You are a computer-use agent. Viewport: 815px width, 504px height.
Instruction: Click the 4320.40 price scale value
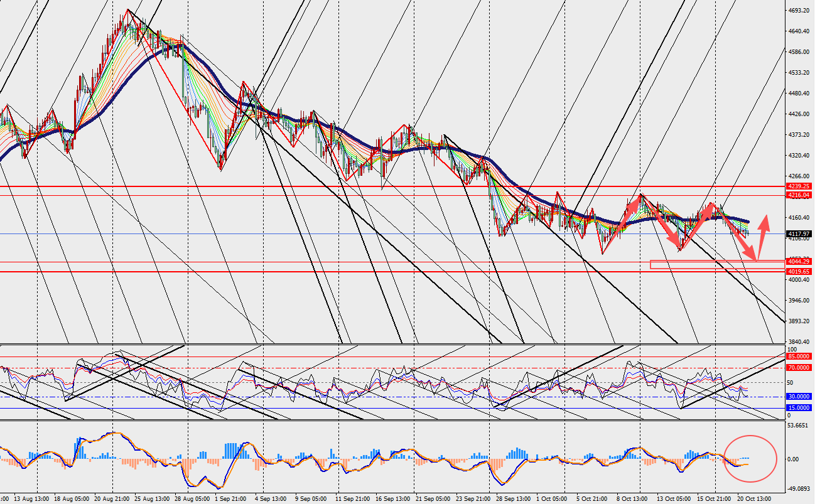(x=800, y=156)
